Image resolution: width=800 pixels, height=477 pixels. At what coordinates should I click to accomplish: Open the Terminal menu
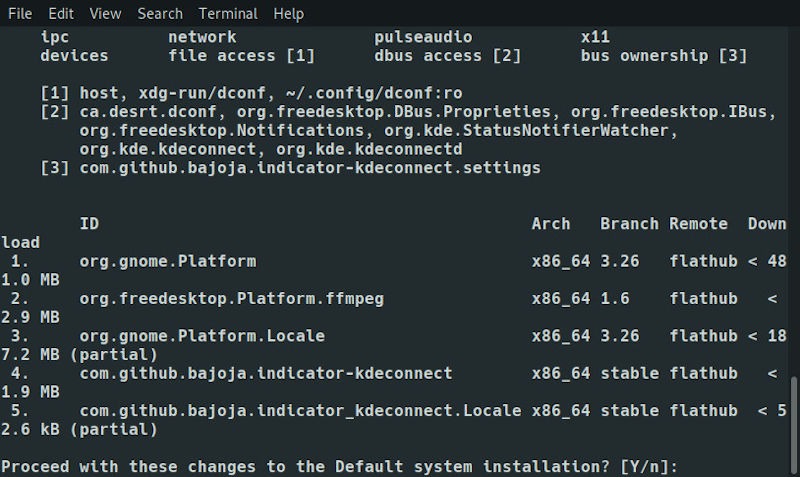(228, 14)
